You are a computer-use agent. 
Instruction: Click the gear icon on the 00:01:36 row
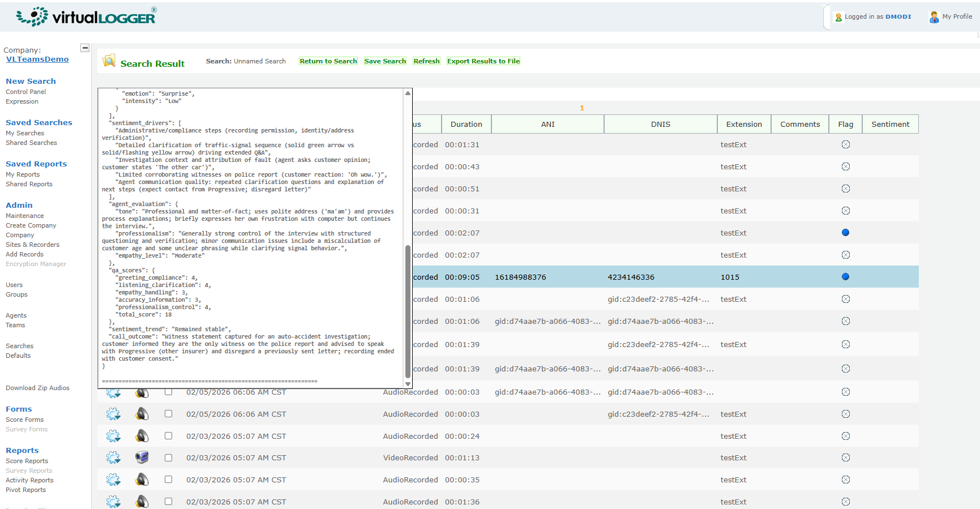113,502
